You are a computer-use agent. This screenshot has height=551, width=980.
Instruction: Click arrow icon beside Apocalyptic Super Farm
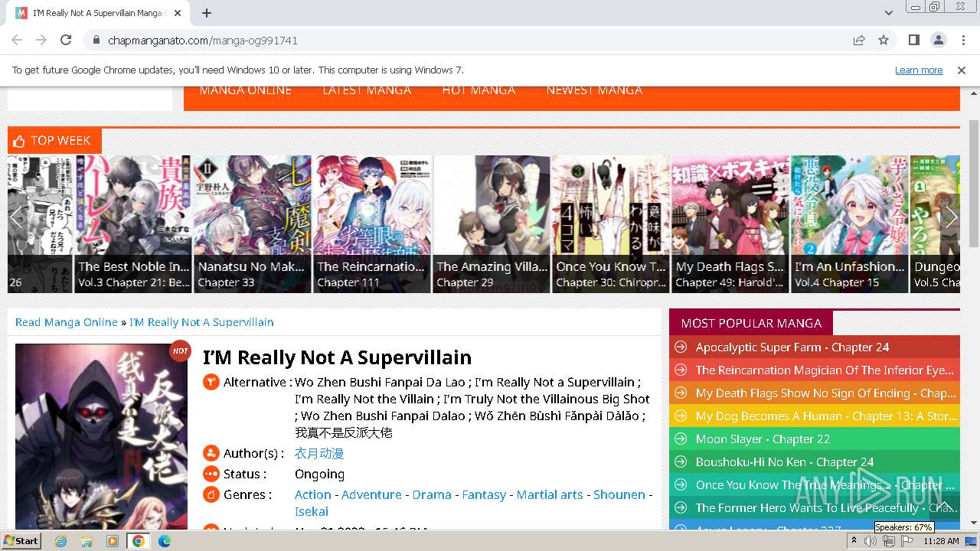pos(679,347)
